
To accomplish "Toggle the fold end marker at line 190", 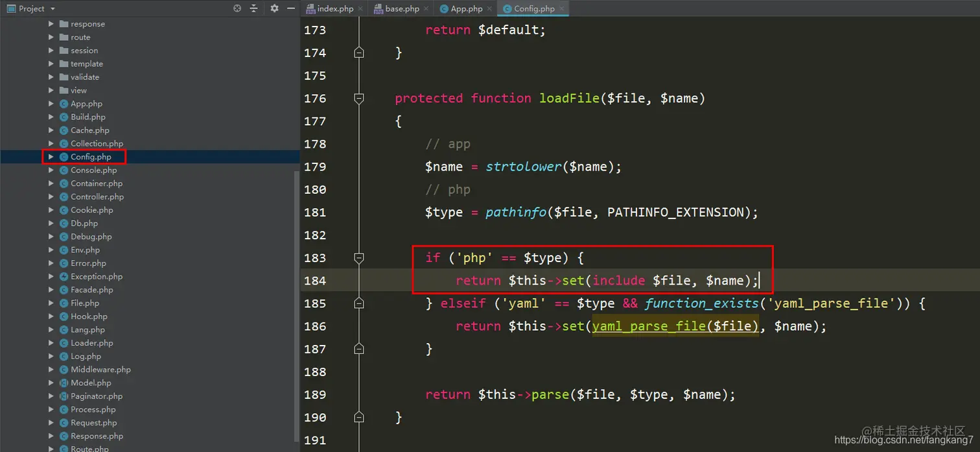I will pos(359,417).
